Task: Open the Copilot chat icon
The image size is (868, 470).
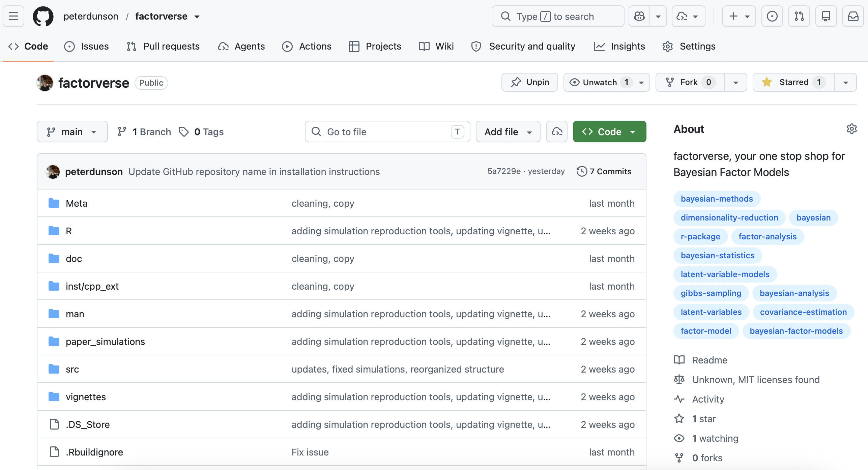Action: pyautogui.click(x=639, y=16)
